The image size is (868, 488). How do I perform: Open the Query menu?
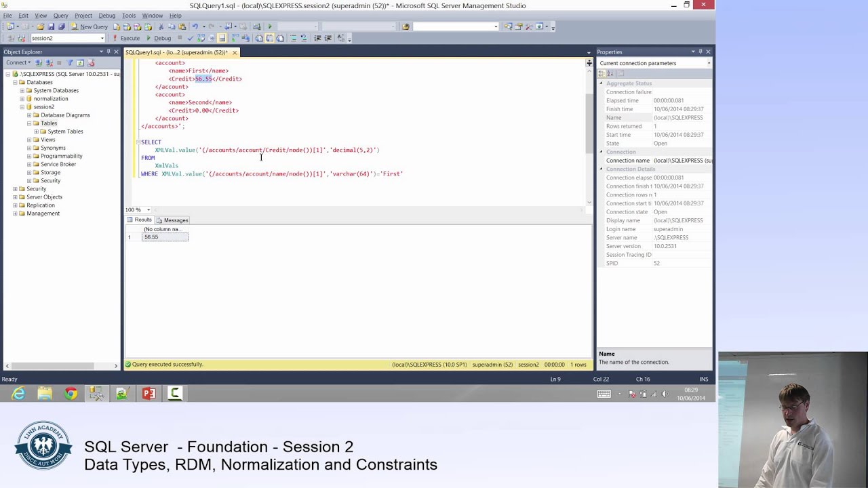pos(60,16)
